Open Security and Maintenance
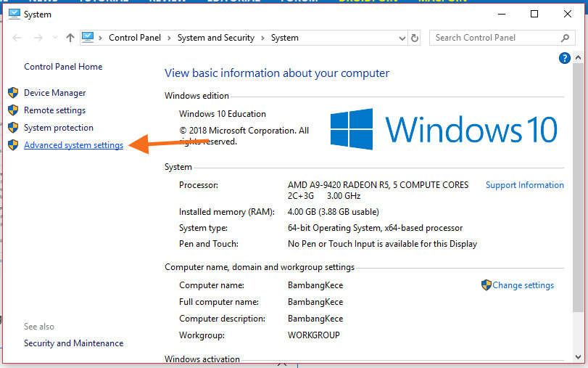The width and height of the screenshot is (588, 368). [x=73, y=343]
